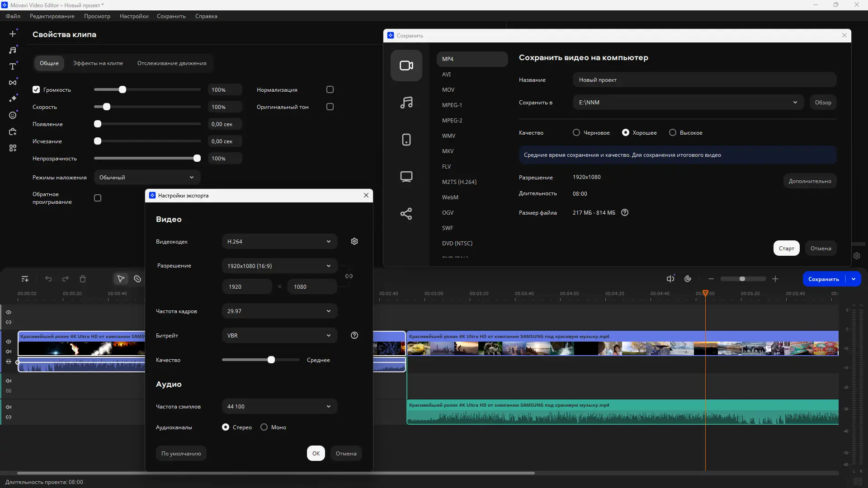Viewport: 868px width, 488px height.
Task: Enable Нормализация checkbox
Action: point(330,89)
